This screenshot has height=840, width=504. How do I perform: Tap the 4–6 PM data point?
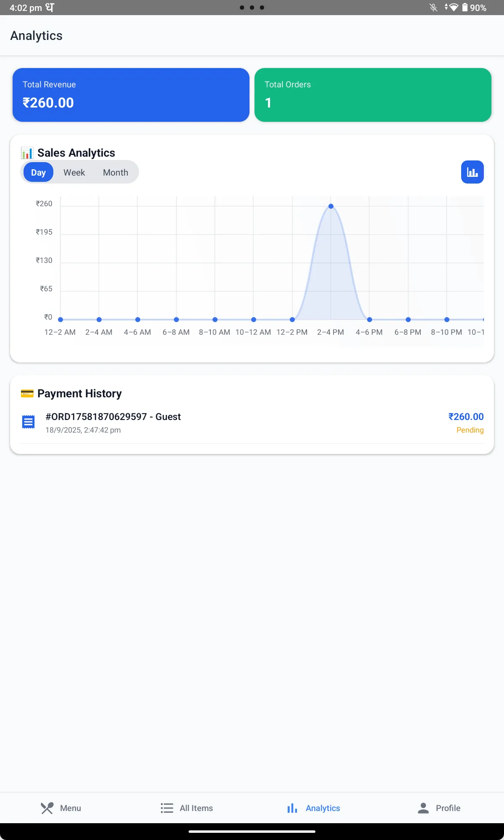(x=370, y=320)
